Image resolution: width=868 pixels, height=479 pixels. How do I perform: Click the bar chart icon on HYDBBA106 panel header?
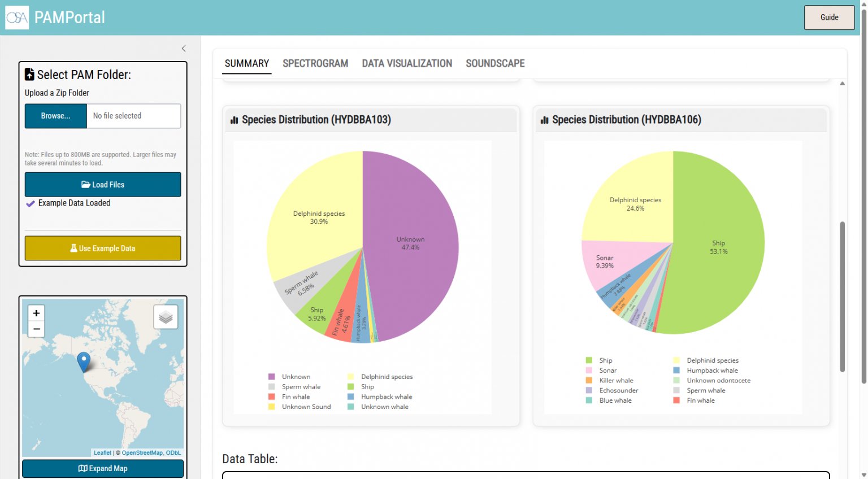coord(544,120)
